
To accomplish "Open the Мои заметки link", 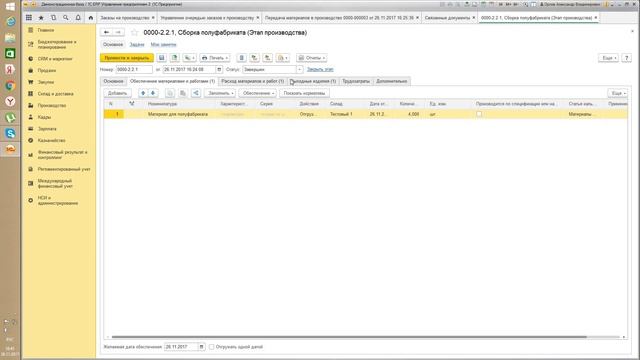I will click(164, 44).
